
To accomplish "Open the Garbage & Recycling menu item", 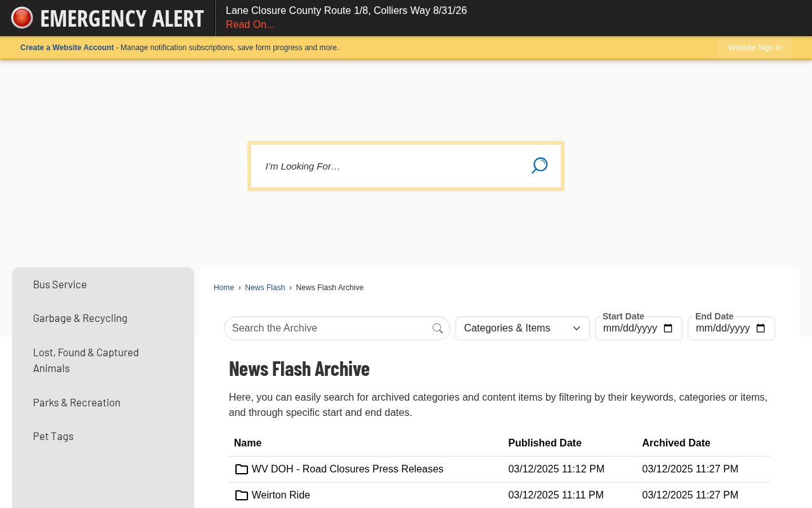I will tap(80, 318).
